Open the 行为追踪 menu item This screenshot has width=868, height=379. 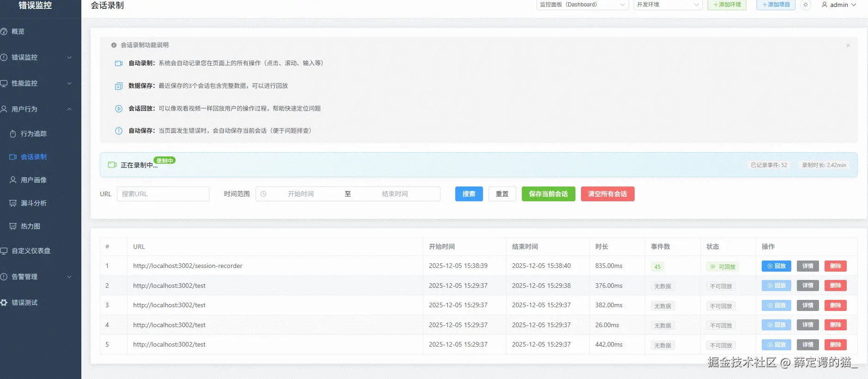(x=41, y=134)
